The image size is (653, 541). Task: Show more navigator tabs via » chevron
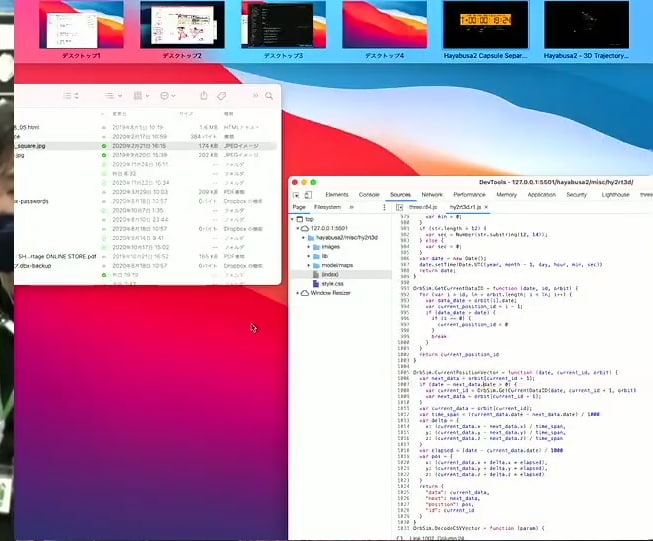[351, 207]
